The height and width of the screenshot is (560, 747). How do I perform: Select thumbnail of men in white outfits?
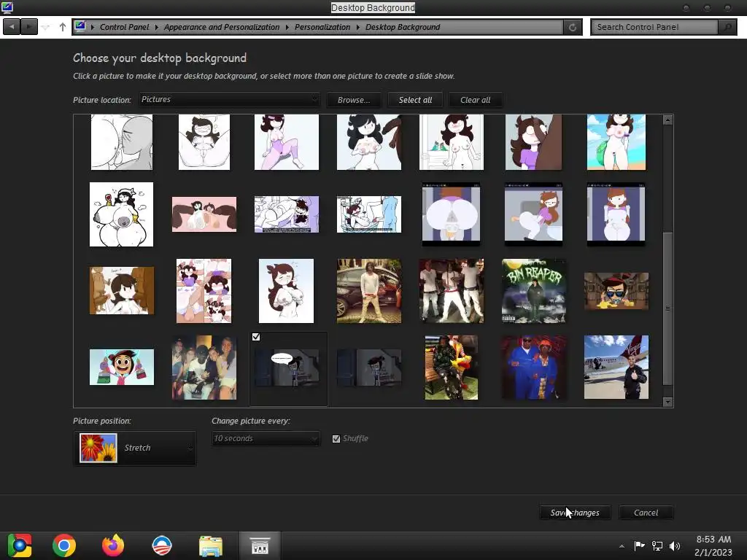[x=451, y=291]
